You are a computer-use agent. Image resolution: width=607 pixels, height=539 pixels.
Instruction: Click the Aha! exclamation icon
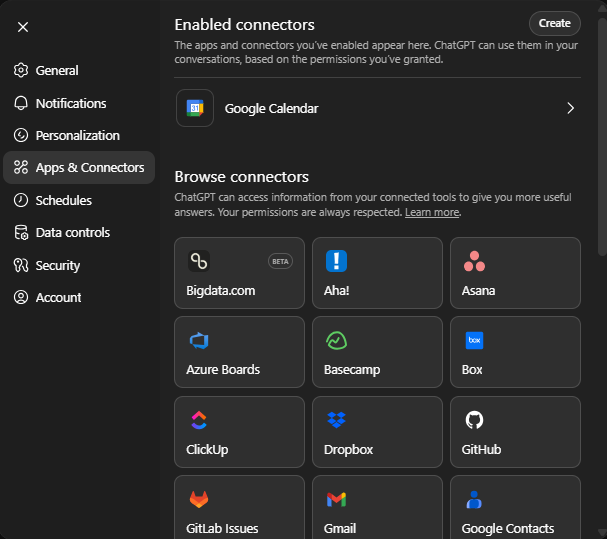click(x=336, y=261)
